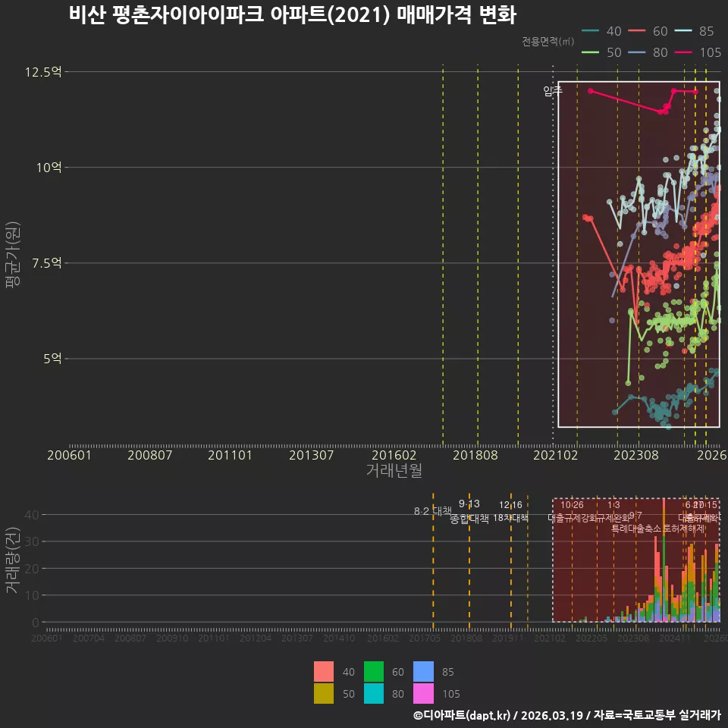This screenshot has width=728, height=728.
Task: Click '202102' on the price chart x-axis
Action: tap(555, 455)
